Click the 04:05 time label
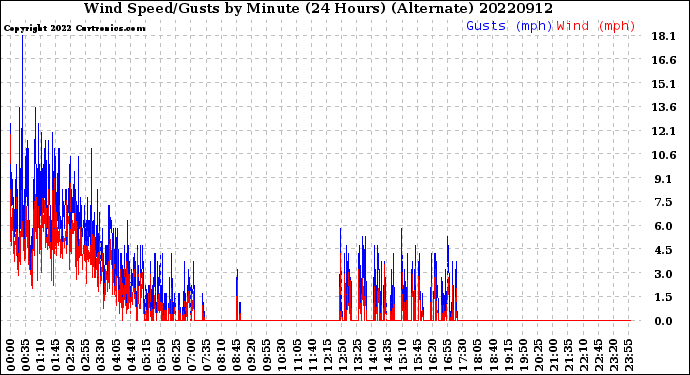Image resolution: width=690 pixels, height=375 pixels. coord(116,355)
